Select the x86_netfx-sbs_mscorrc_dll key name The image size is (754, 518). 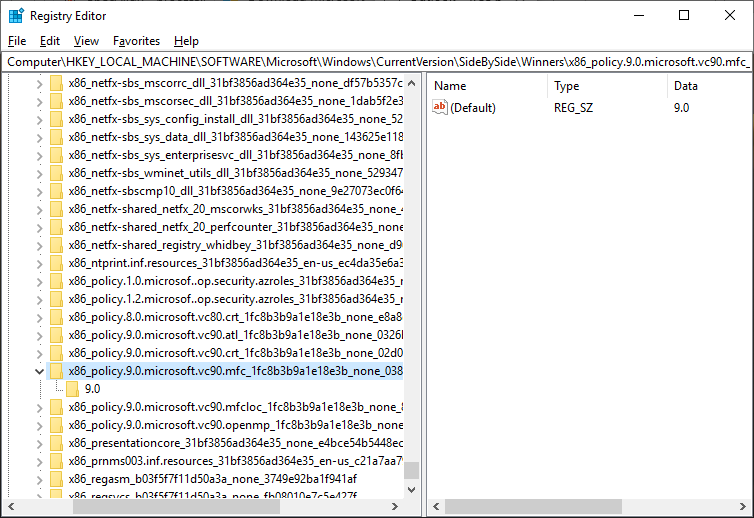(x=235, y=83)
